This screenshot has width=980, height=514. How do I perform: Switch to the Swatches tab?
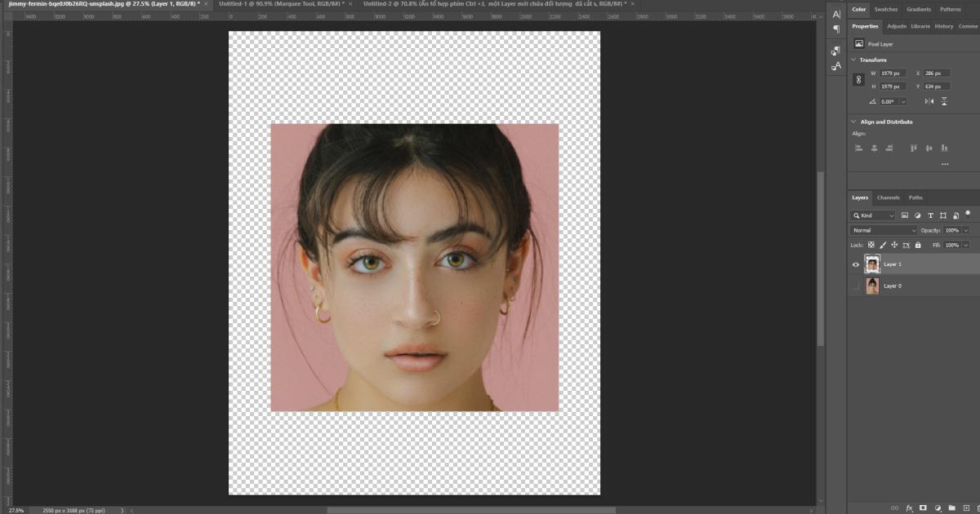pos(885,9)
